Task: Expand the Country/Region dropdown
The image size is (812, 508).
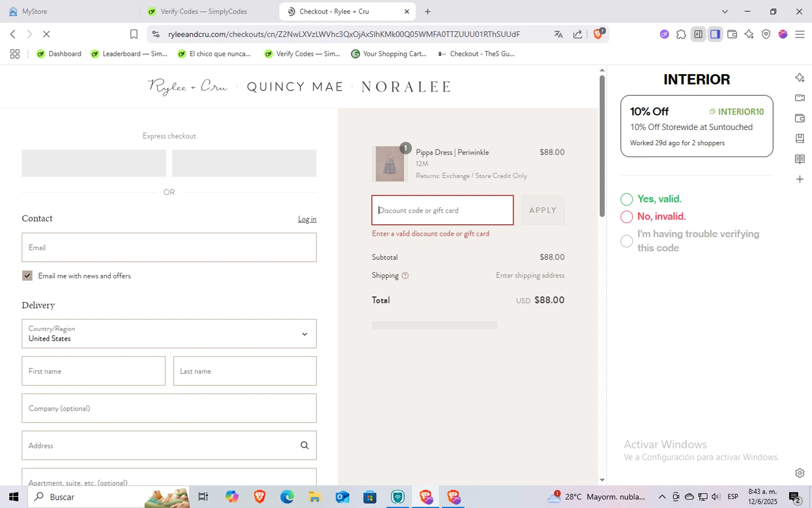Action: (x=169, y=334)
